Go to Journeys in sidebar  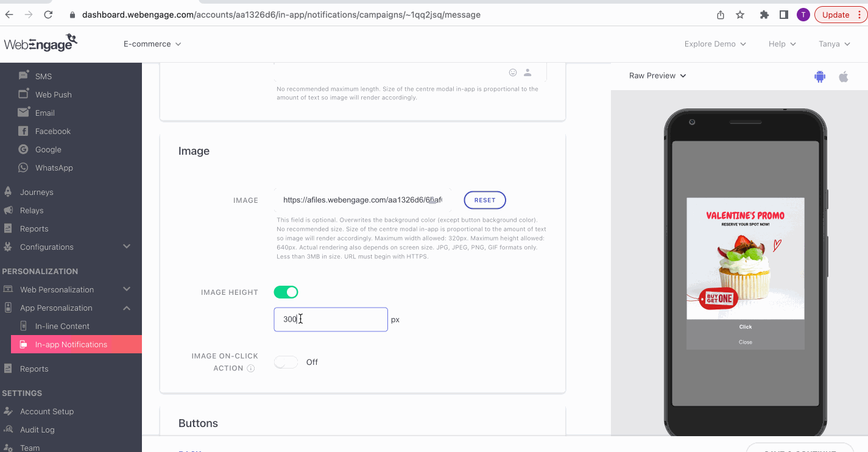coord(37,192)
